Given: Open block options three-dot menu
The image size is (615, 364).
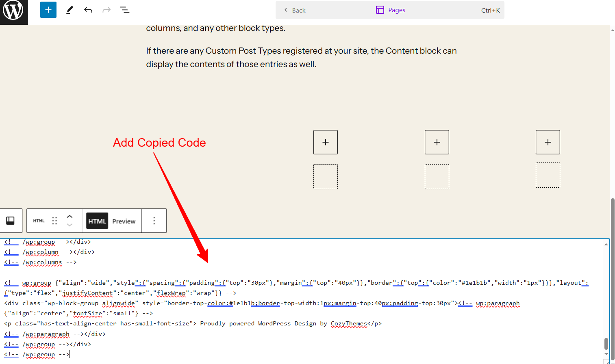Looking at the screenshot, I should 154,221.
